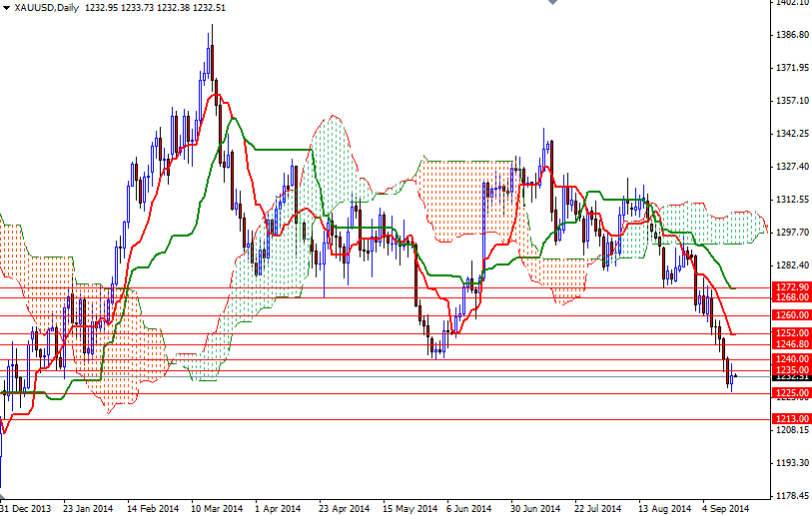Select the 1225.00 support level label
The image size is (812, 515).
[x=790, y=393]
